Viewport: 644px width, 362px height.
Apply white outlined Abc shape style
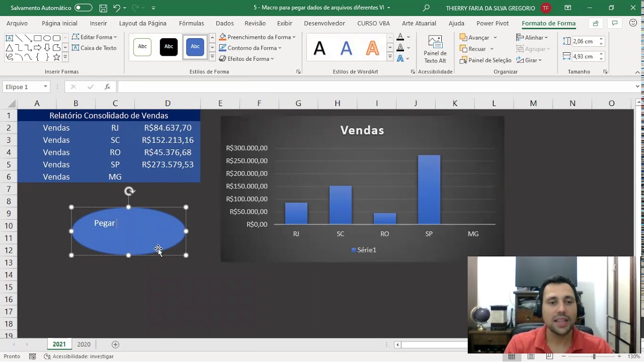[x=142, y=47]
